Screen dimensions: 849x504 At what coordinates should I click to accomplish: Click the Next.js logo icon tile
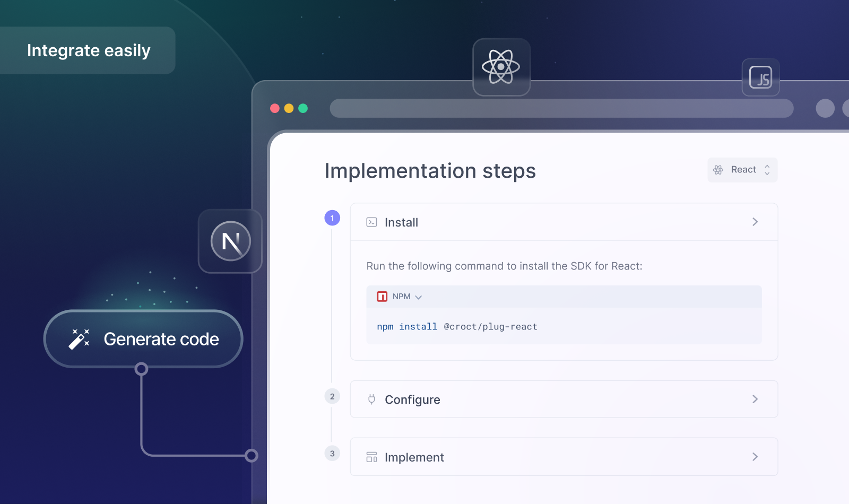[x=230, y=241]
